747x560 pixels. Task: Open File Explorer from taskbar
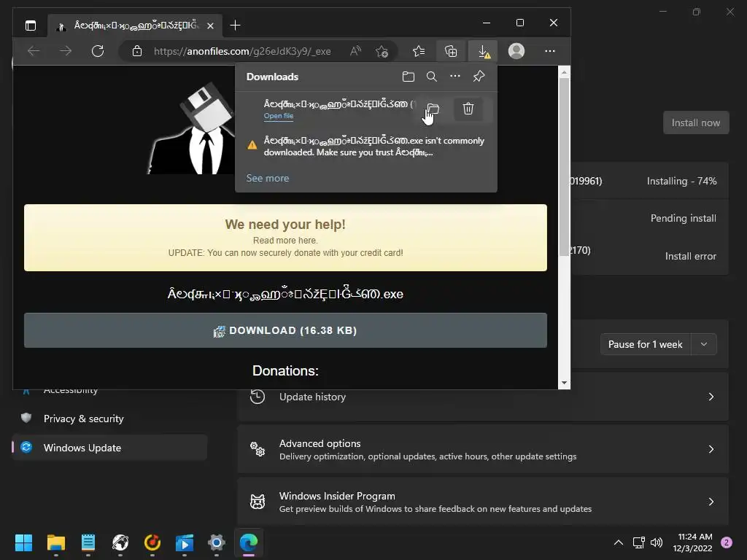[x=55, y=542]
